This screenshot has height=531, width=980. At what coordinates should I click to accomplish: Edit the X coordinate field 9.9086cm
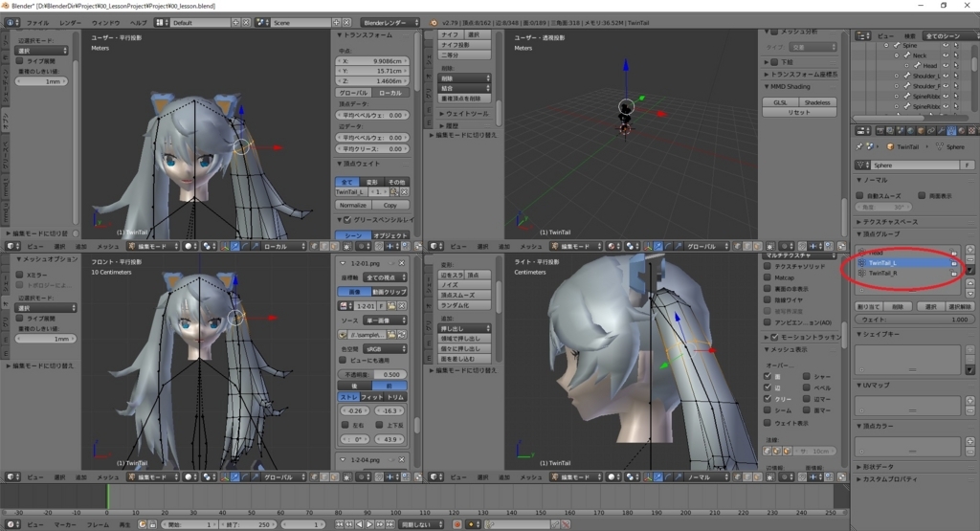click(372, 61)
